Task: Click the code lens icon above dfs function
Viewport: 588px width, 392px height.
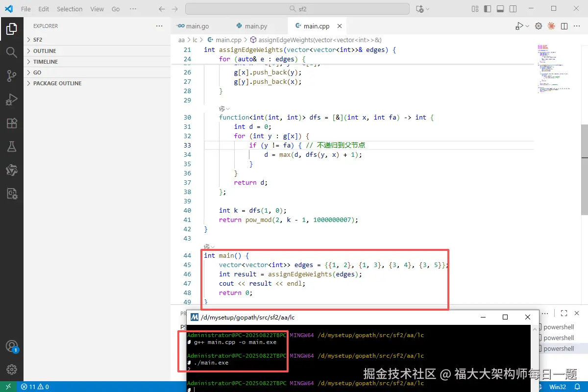Action: point(222,108)
